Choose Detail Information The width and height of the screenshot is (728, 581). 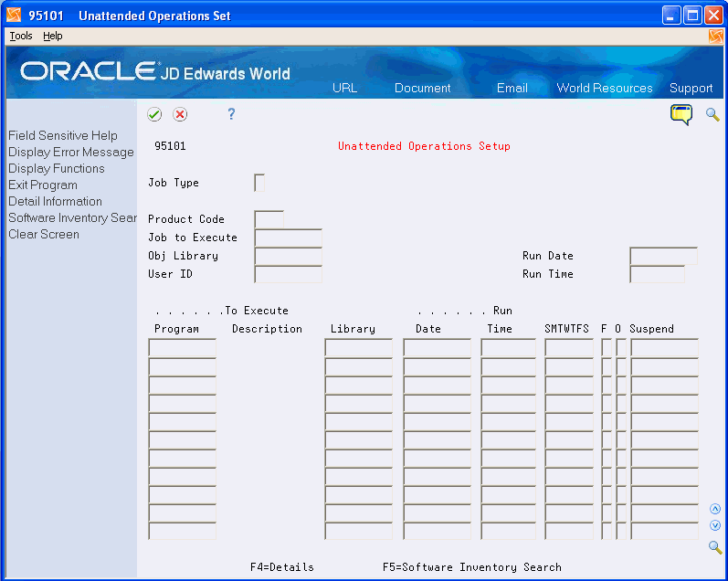[x=55, y=201]
